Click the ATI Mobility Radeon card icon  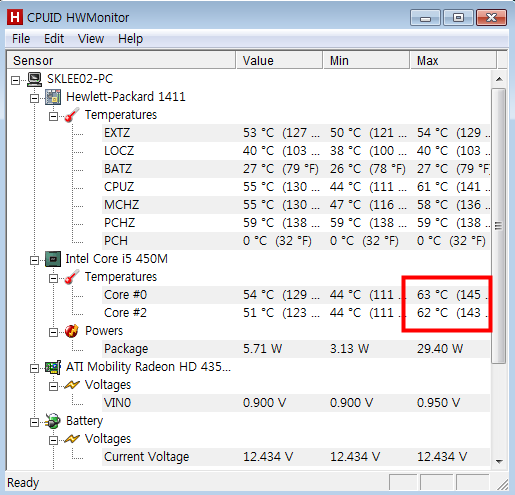[53, 367]
